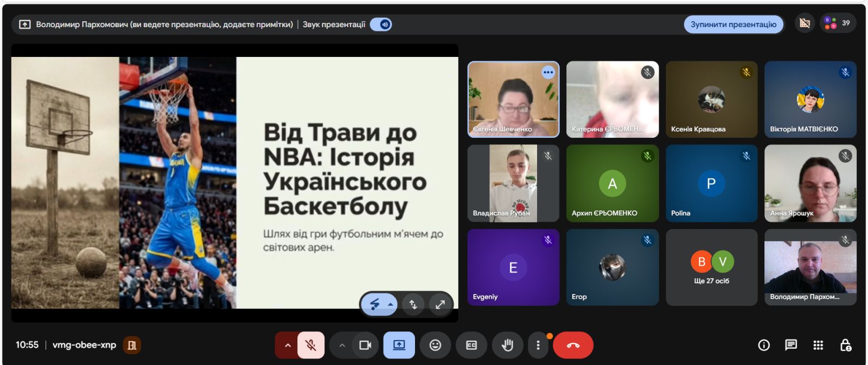
Task: Expand microphone audio settings arrow
Action: pos(288,345)
